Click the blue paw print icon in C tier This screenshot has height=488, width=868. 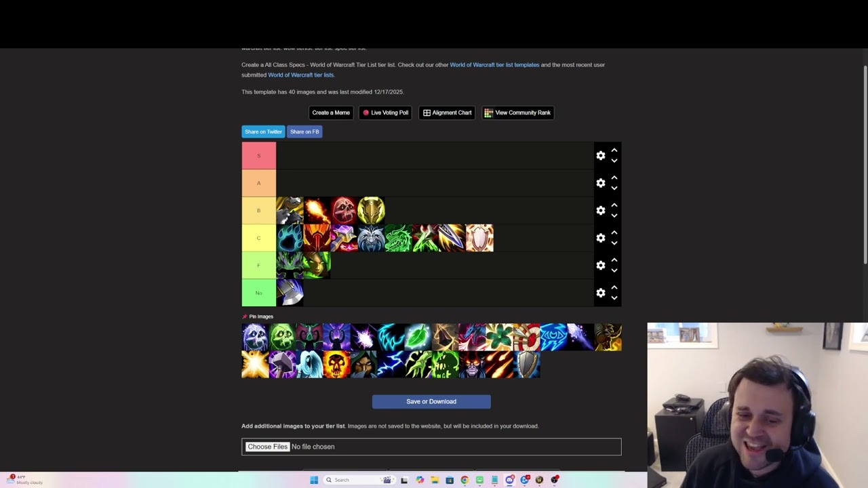point(290,238)
